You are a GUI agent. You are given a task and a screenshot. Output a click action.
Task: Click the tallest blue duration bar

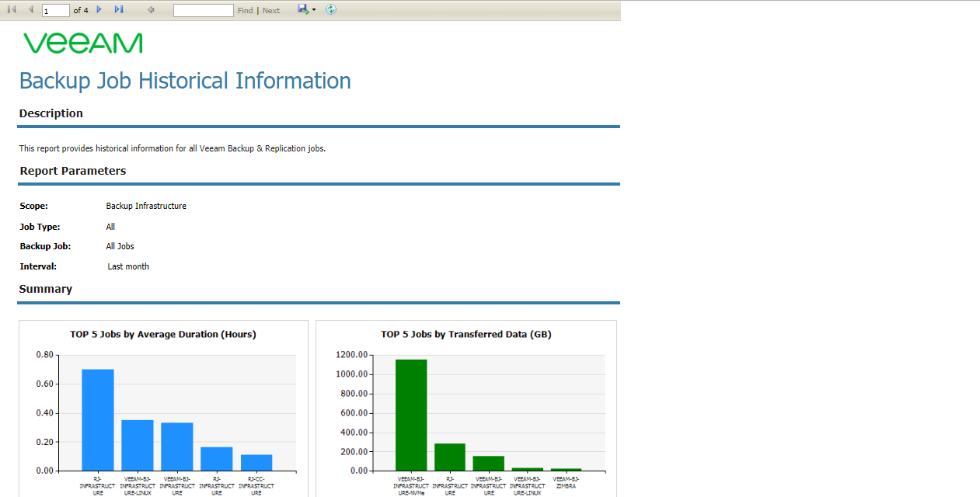coord(98,420)
